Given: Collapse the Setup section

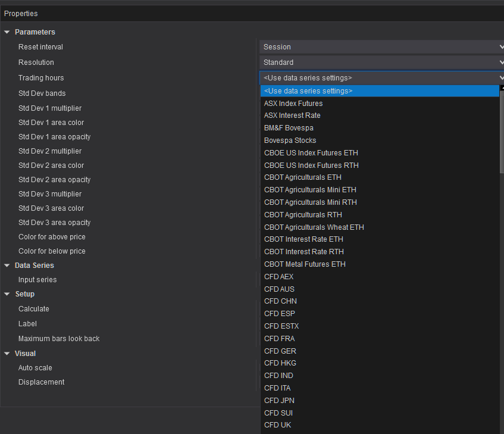Looking at the screenshot, I should pyautogui.click(x=7, y=294).
